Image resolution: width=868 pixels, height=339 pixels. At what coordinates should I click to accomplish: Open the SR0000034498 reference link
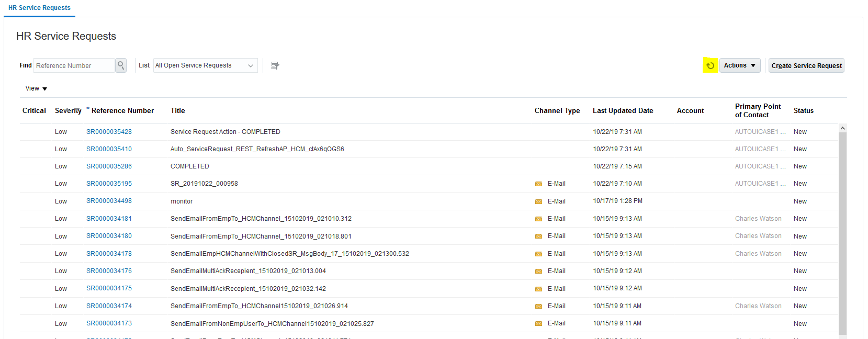[109, 201]
